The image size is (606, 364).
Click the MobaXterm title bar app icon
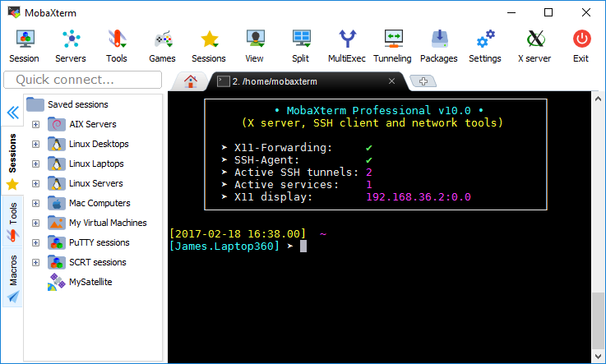coord(14,12)
